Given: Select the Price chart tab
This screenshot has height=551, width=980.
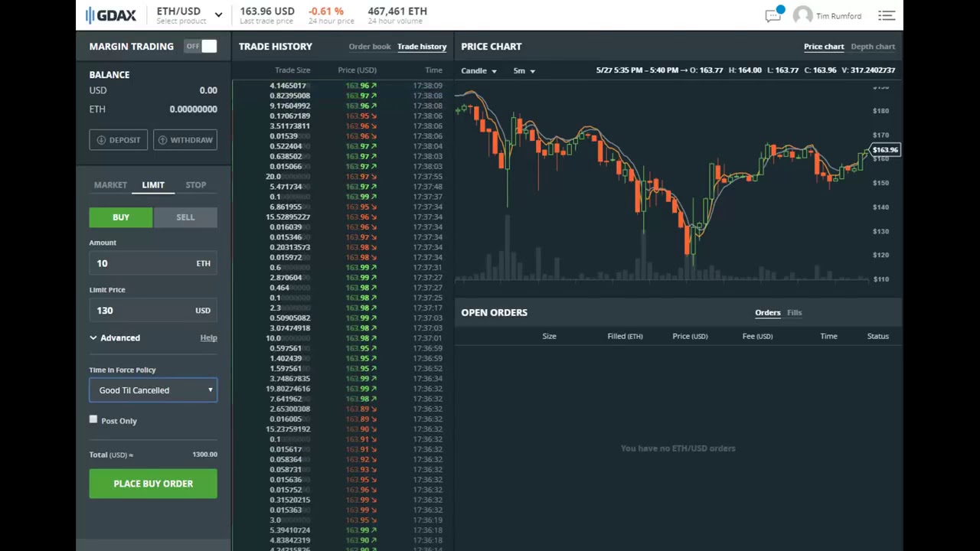Looking at the screenshot, I should point(824,47).
